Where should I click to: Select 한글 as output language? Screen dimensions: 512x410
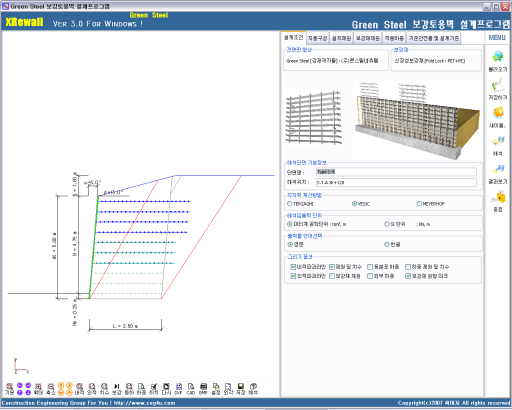tap(387, 244)
